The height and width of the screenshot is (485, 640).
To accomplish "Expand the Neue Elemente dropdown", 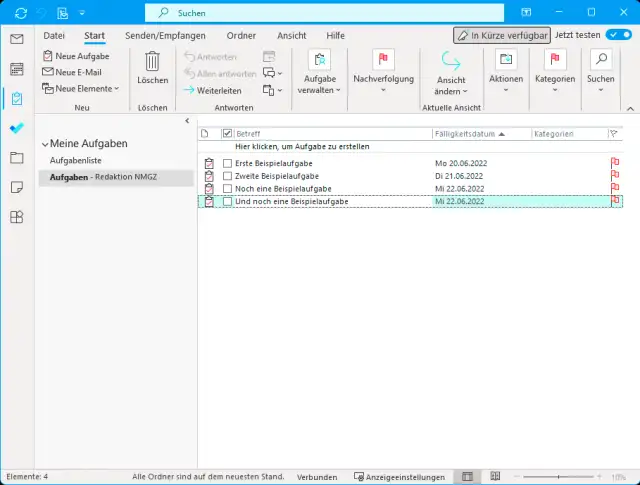I will (80, 88).
